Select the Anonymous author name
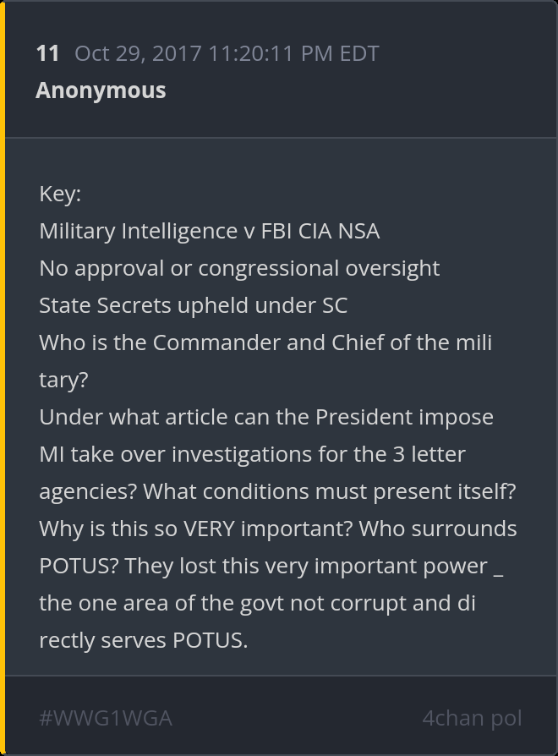This screenshot has width=558, height=756. pos(101,90)
